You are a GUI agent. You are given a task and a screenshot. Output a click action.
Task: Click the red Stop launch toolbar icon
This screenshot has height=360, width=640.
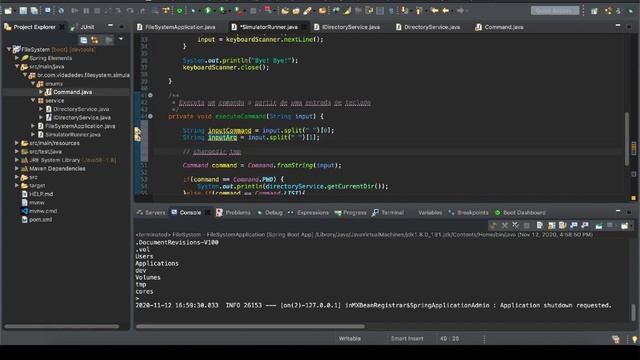pyautogui.click(x=267, y=10)
